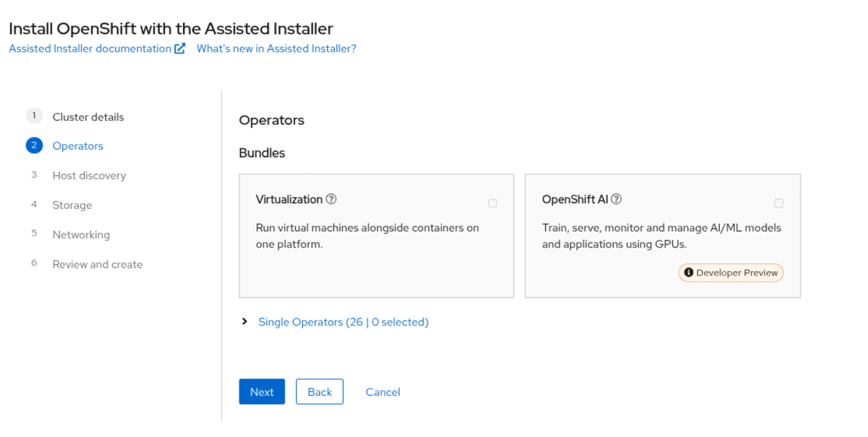868x437 pixels.
Task: Expand the Single Operators chevron arrow
Action: [244, 322]
